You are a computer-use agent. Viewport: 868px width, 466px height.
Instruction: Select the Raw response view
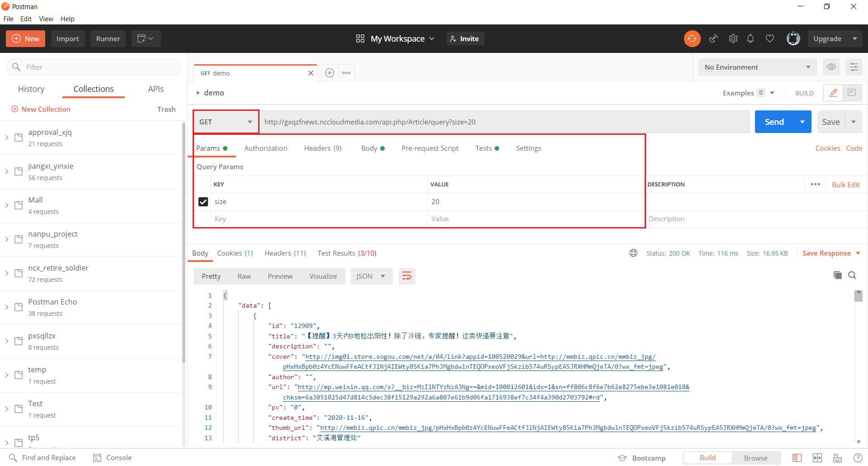pyautogui.click(x=244, y=276)
